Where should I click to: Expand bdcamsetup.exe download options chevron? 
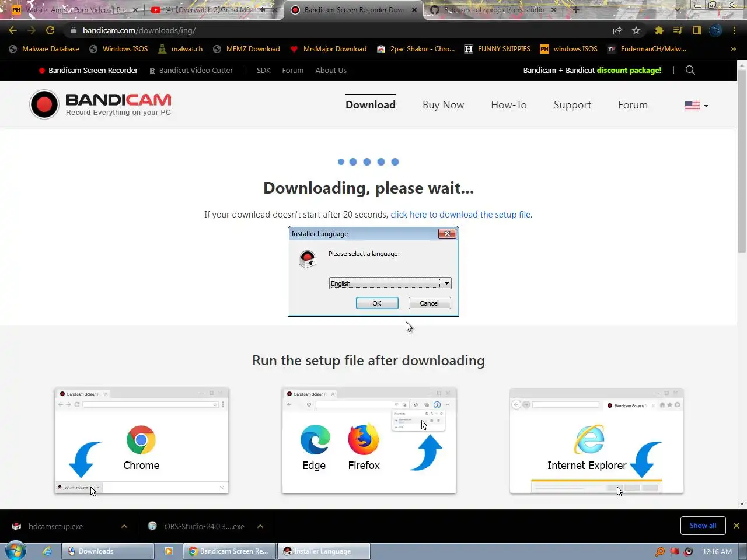[x=124, y=526]
